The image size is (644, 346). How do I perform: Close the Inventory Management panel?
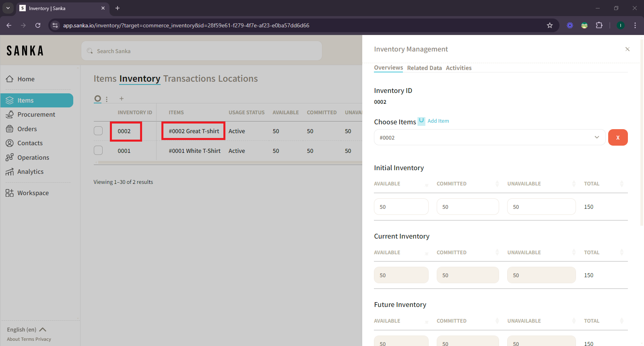627,49
